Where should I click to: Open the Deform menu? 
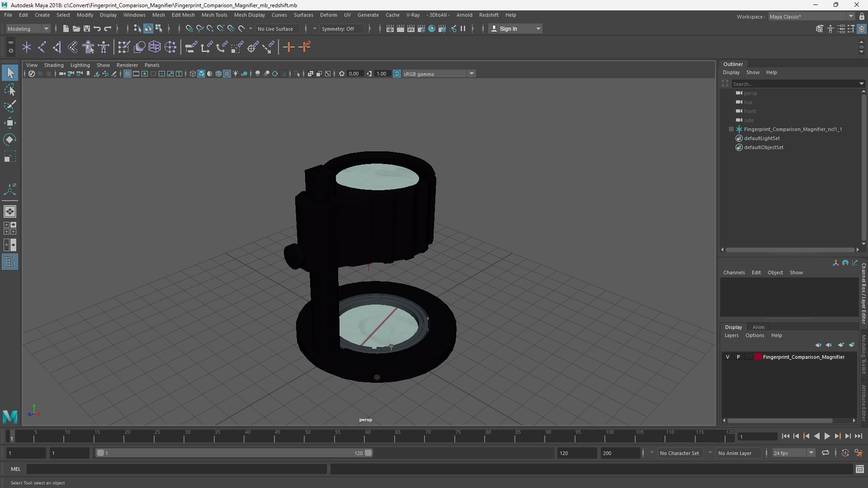point(329,15)
